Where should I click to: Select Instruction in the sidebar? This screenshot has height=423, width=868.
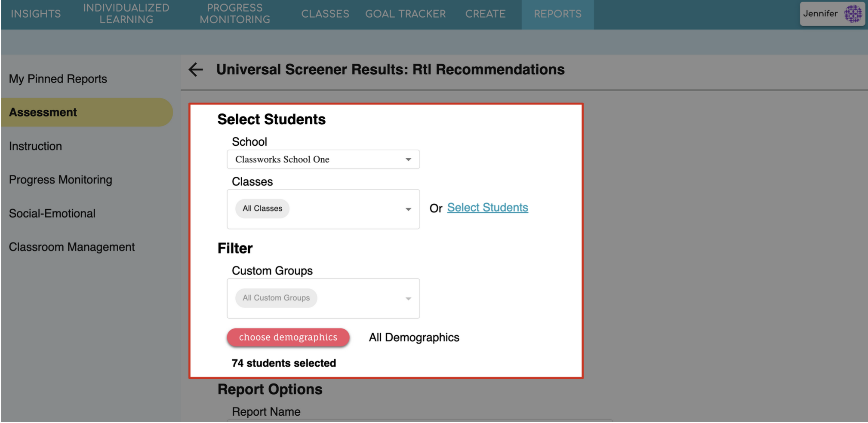[x=35, y=146]
